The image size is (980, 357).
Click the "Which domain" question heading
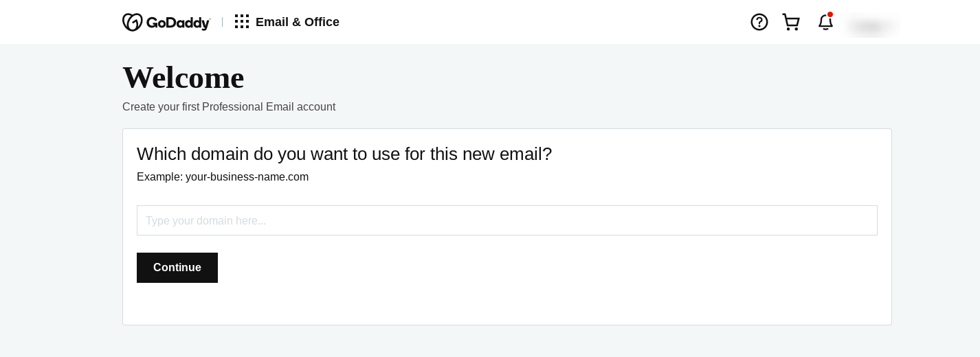tap(344, 154)
